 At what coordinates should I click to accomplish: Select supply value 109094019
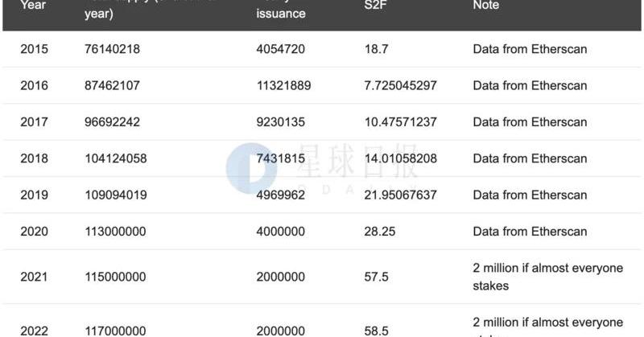115,195
